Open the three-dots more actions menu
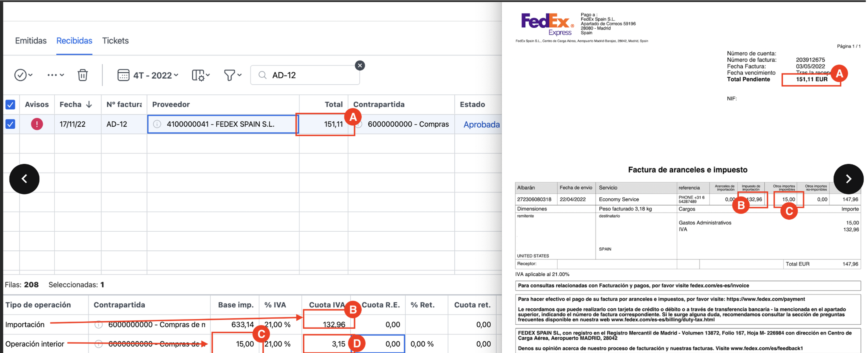This screenshot has width=868, height=353. tap(52, 75)
